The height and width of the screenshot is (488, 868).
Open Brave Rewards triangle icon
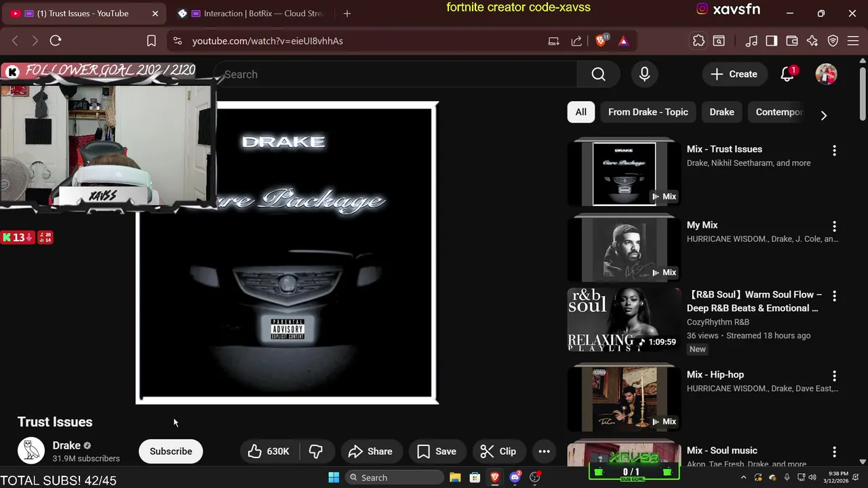[x=623, y=41]
